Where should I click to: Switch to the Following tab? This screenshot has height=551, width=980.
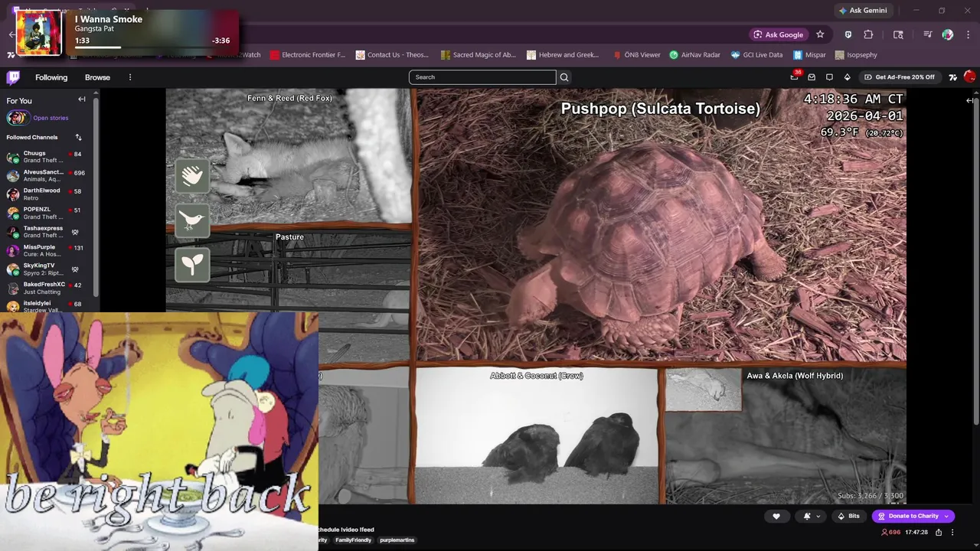point(51,77)
